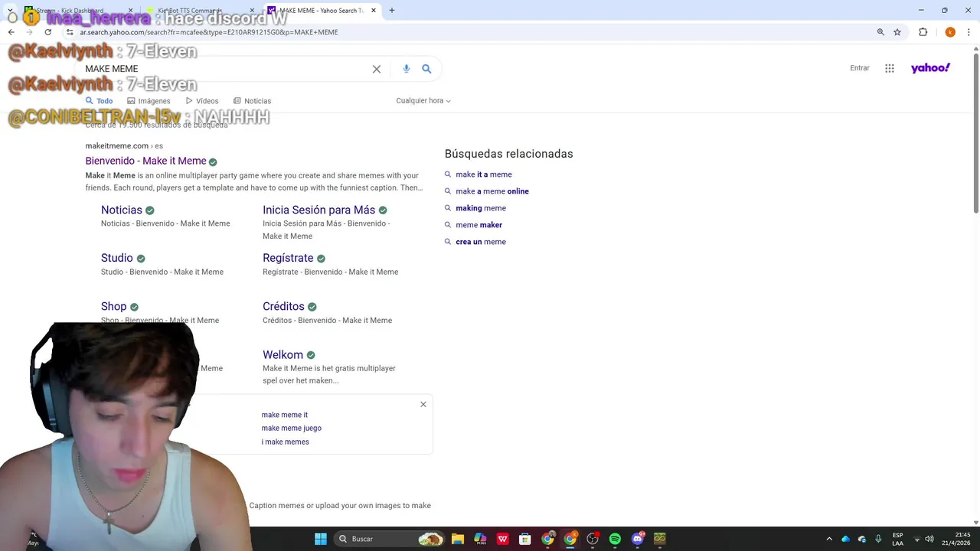980x551 pixels.
Task: Show hidden system tray icons
Action: (x=829, y=539)
